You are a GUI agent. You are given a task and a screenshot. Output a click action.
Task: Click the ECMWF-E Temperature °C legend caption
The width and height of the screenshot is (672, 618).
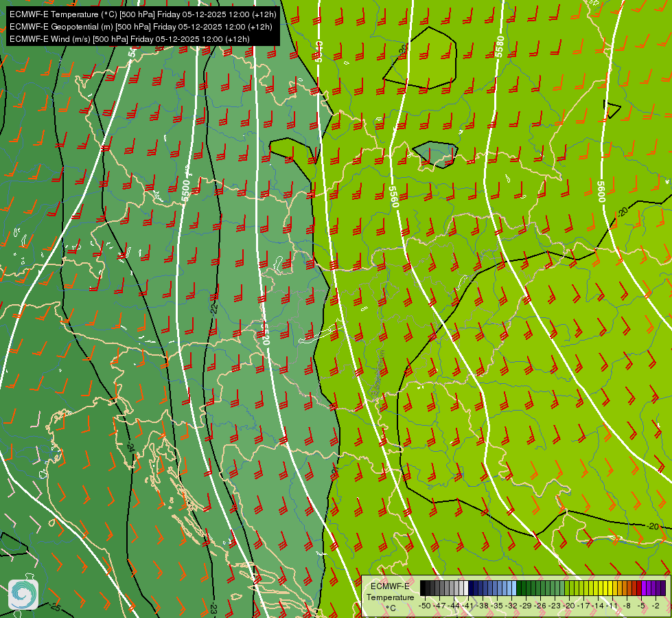click(x=391, y=597)
